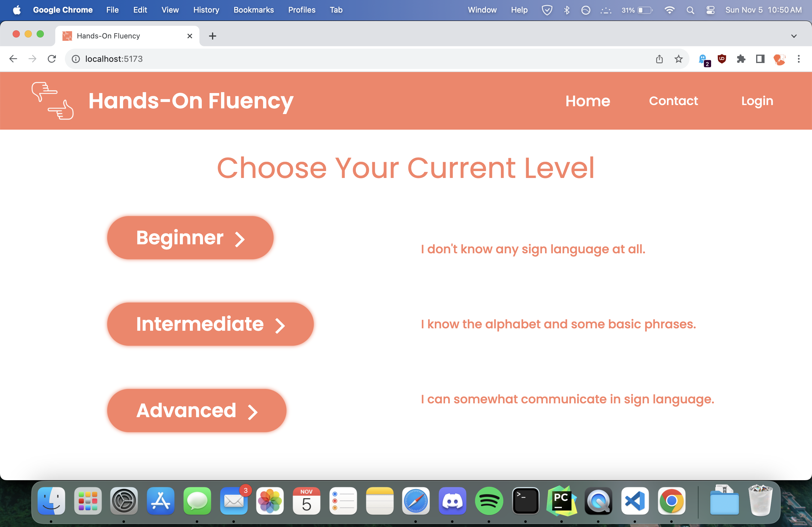Open the Chrome three-dot menu

(x=798, y=59)
